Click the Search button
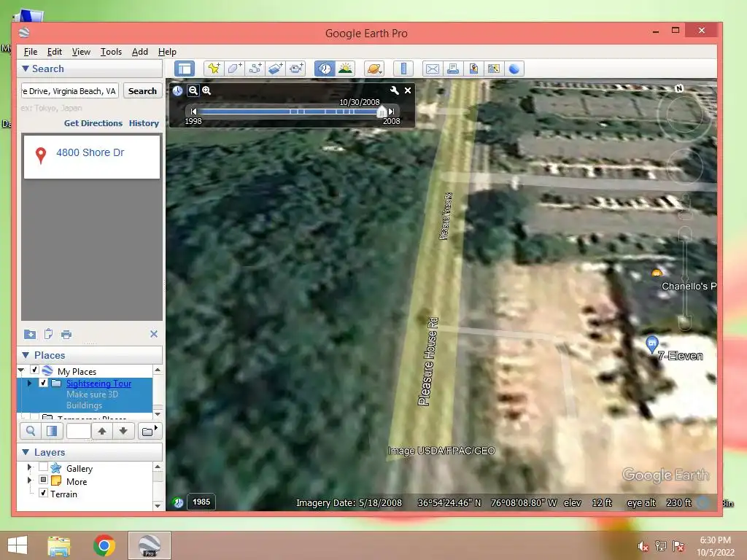This screenshot has height=560, width=747. pyautogui.click(x=142, y=91)
